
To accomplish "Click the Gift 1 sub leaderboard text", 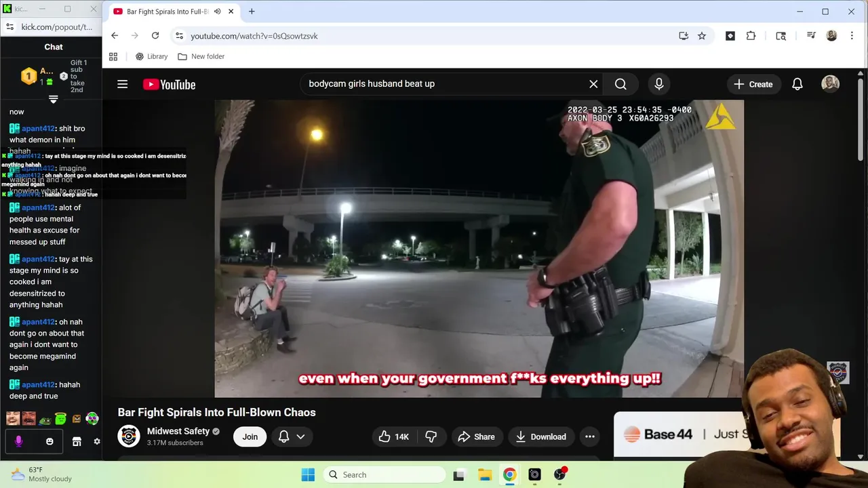I will click(78, 76).
